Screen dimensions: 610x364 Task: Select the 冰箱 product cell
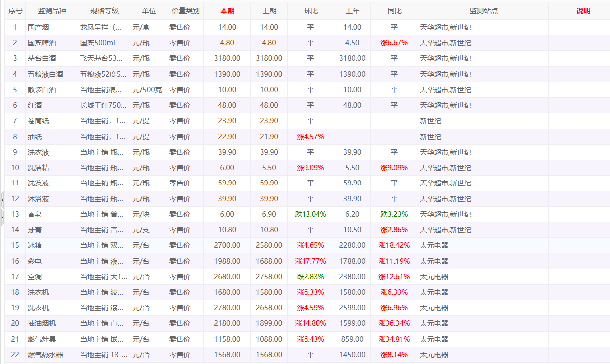click(x=52, y=245)
